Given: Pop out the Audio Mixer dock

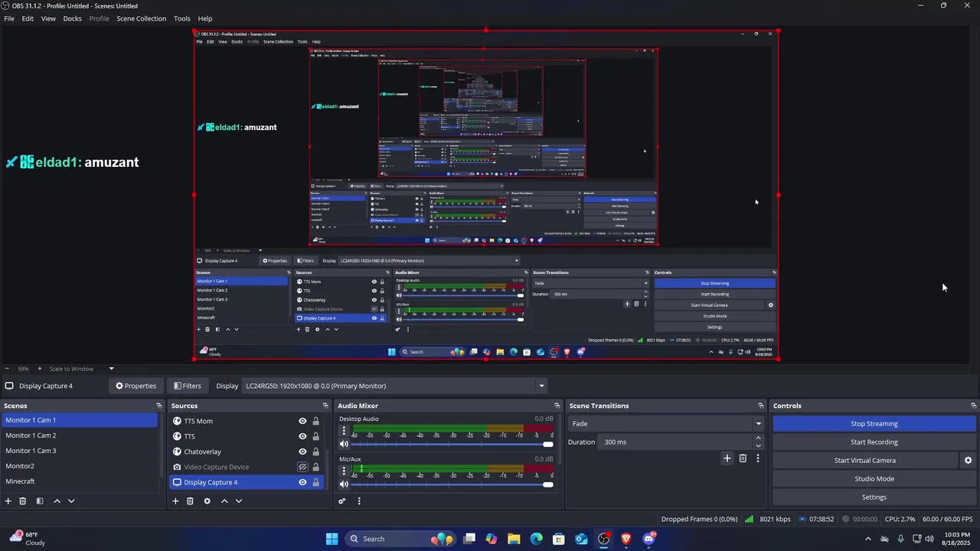Looking at the screenshot, I should [x=557, y=406].
